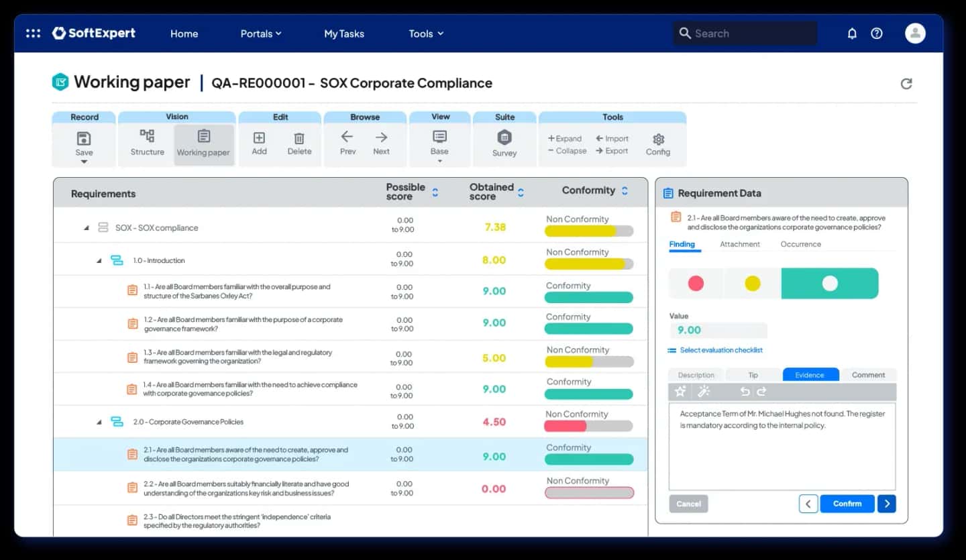Open Config gear in Tools
This screenshot has height=560, width=966.
pos(658,139)
